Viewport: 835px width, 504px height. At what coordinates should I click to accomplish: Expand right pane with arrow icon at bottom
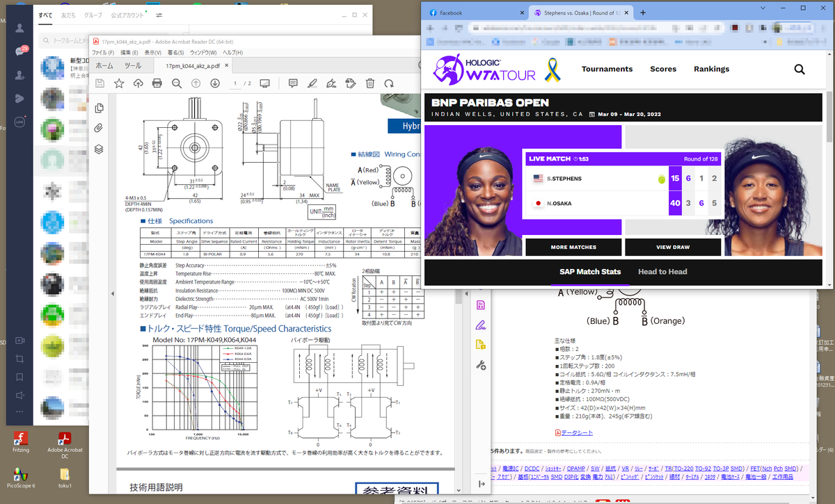pyautogui.click(x=481, y=484)
